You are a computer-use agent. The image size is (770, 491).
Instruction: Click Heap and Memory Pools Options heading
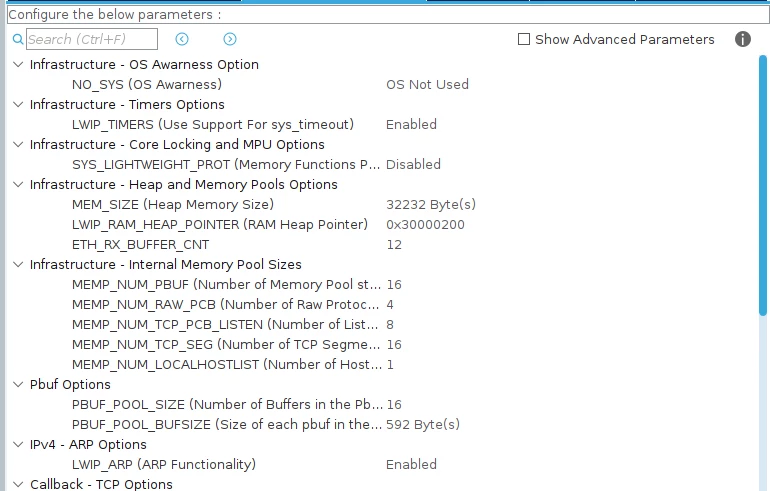click(x=184, y=185)
